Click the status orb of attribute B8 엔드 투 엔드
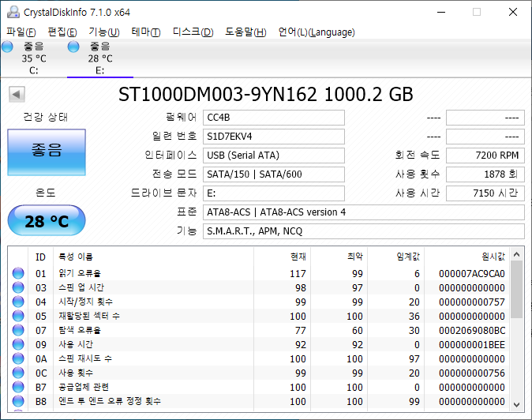532x420 pixels. (x=18, y=401)
